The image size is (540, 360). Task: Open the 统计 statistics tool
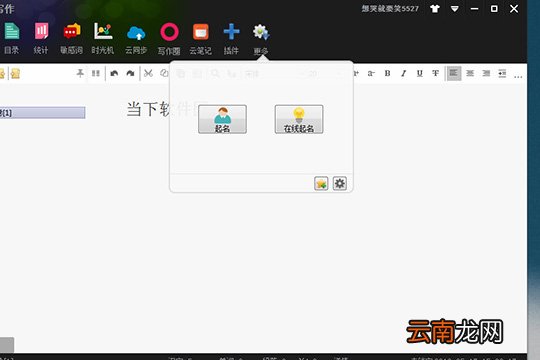tap(41, 38)
